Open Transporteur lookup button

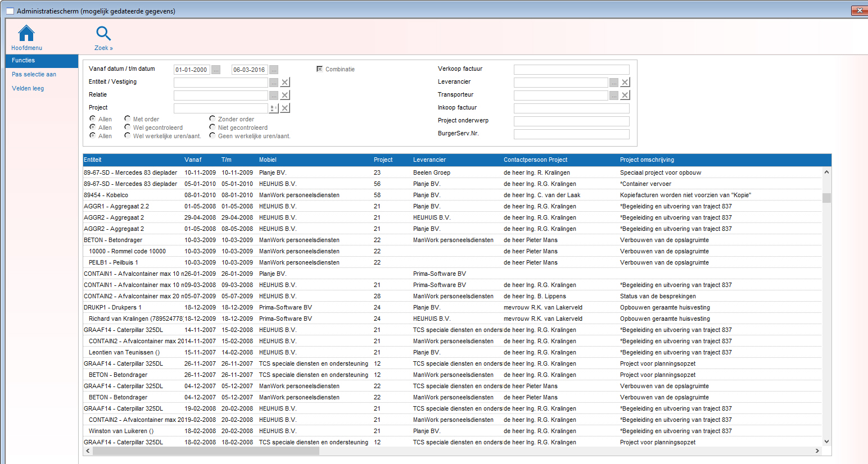614,95
